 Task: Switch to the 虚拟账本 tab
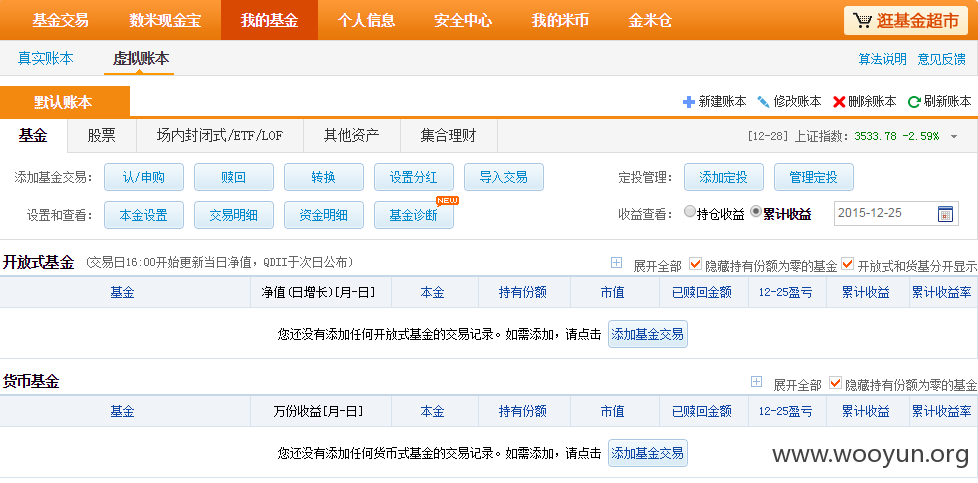tap(140, 59)
